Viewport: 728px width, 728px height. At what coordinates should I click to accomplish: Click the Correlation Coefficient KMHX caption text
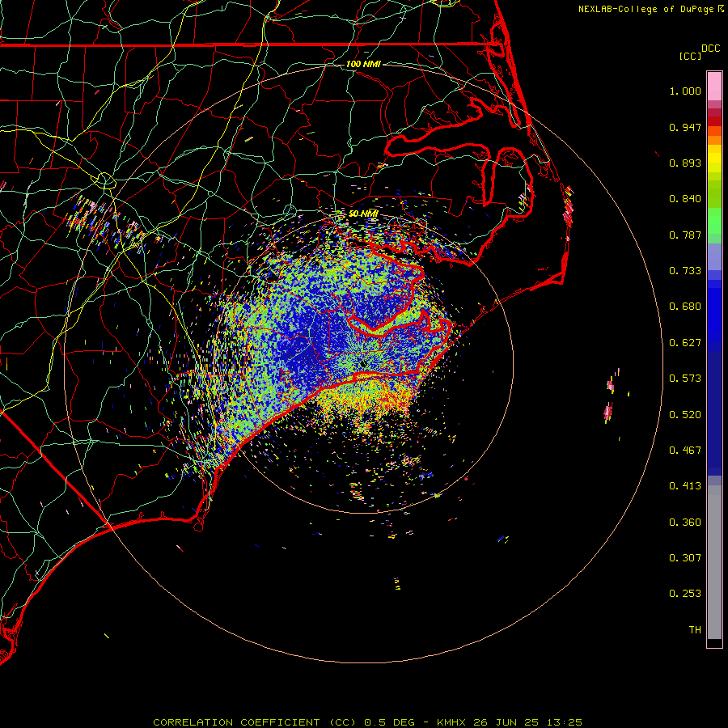[x=368, y=722]
